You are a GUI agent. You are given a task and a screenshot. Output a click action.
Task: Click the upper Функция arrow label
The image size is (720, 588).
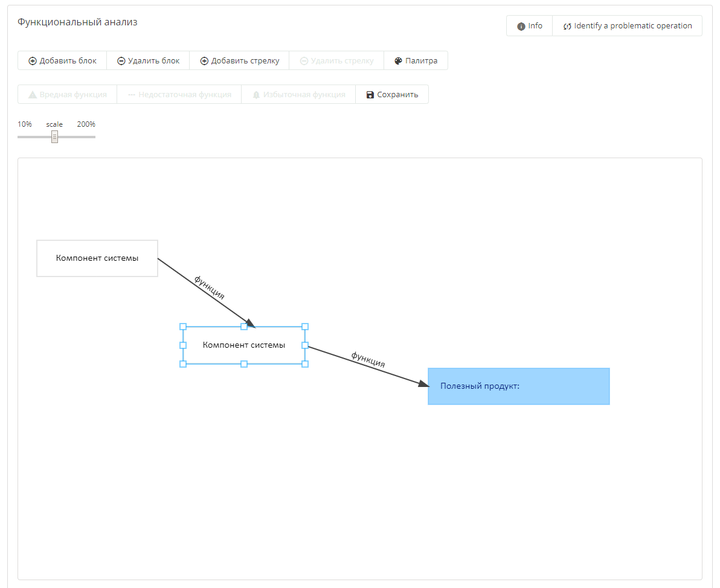(210, 287)
